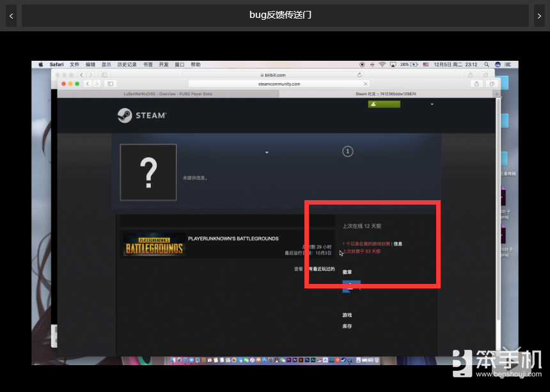Click the level 1 badge circle
The width and height of the screenshot is (550, 392).
coord(348,152)
